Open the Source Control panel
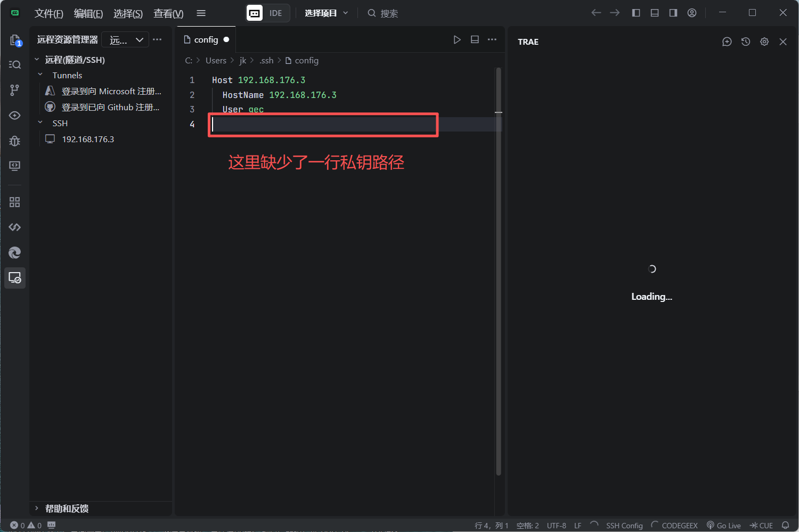Screen dimensions: 799x532 point(14,90)
